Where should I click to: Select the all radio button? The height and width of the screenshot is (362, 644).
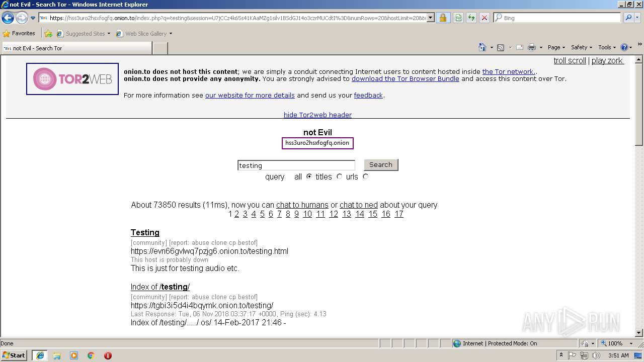[309, 176]
